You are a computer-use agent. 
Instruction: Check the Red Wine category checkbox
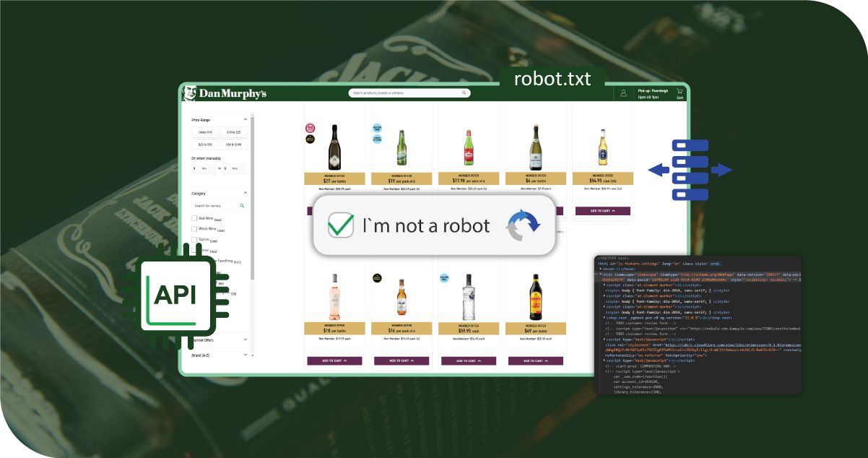[194, 218]
